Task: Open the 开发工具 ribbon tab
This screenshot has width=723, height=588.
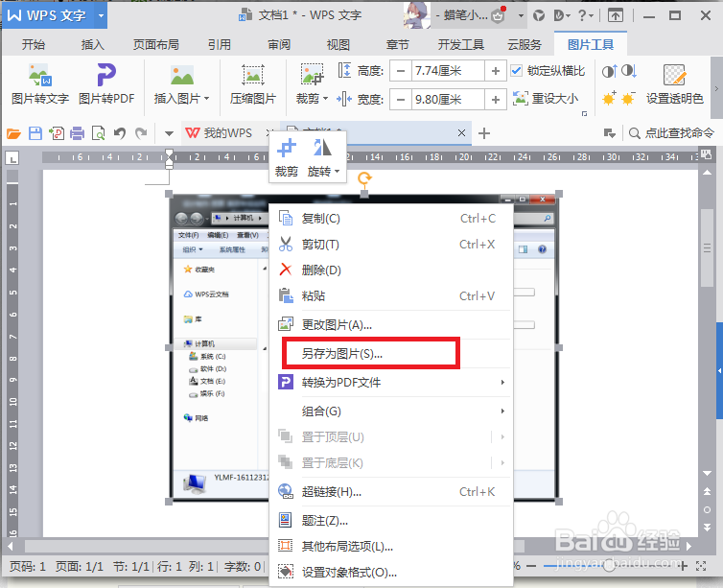Action: click(x=460, y=45)
